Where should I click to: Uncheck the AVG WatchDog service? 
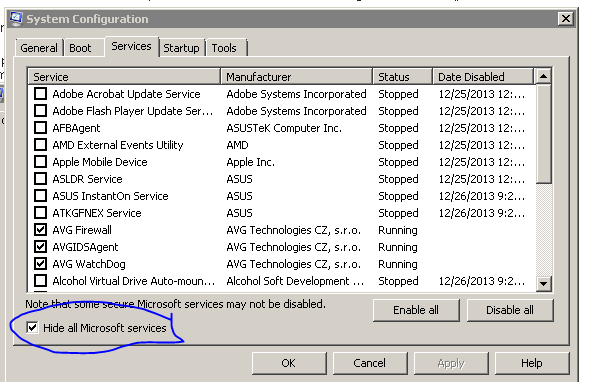pos(41,264)
